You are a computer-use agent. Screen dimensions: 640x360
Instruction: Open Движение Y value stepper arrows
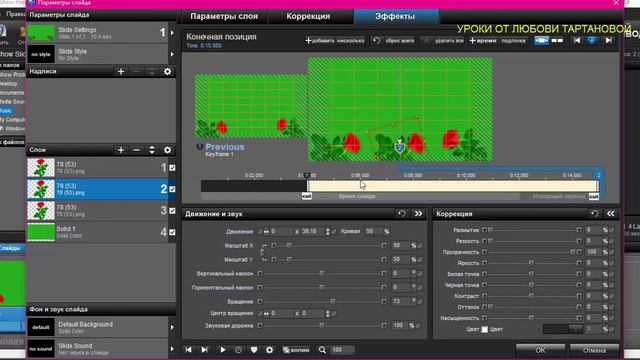[x=327, y=231]
